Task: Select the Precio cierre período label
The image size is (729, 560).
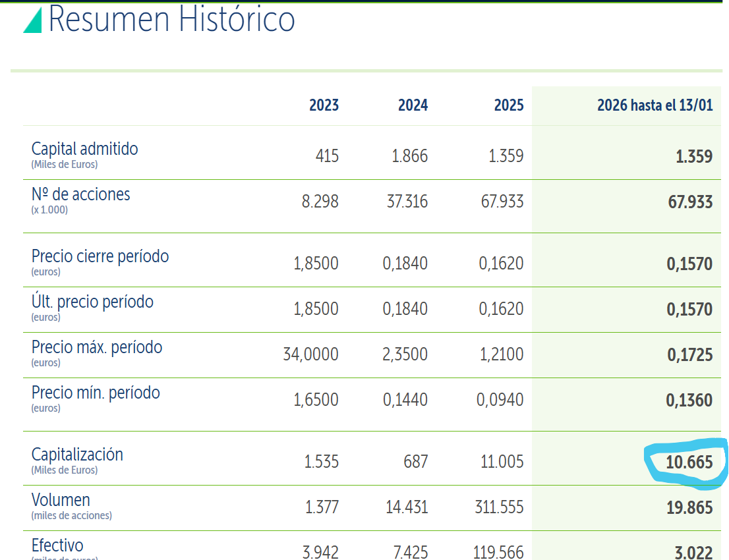Action: pos(100,256)
